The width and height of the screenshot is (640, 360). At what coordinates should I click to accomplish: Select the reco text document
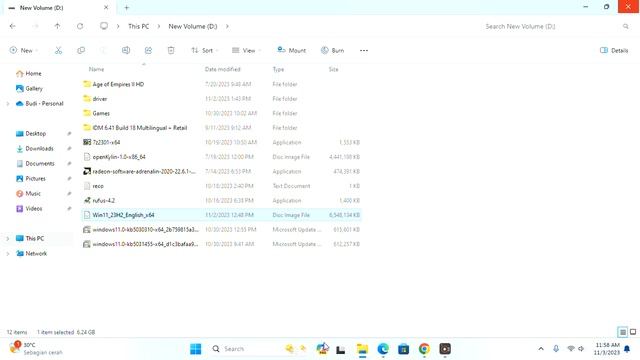(221, 186)
